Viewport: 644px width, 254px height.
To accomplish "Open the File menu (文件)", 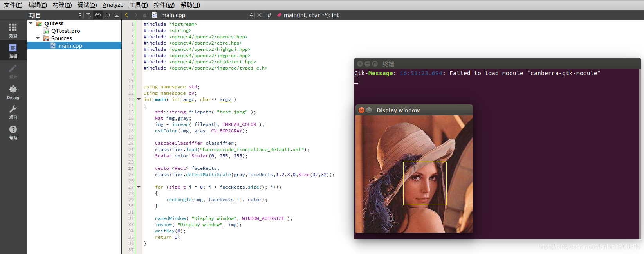I will pyautogui.click(x=13, y=5).
